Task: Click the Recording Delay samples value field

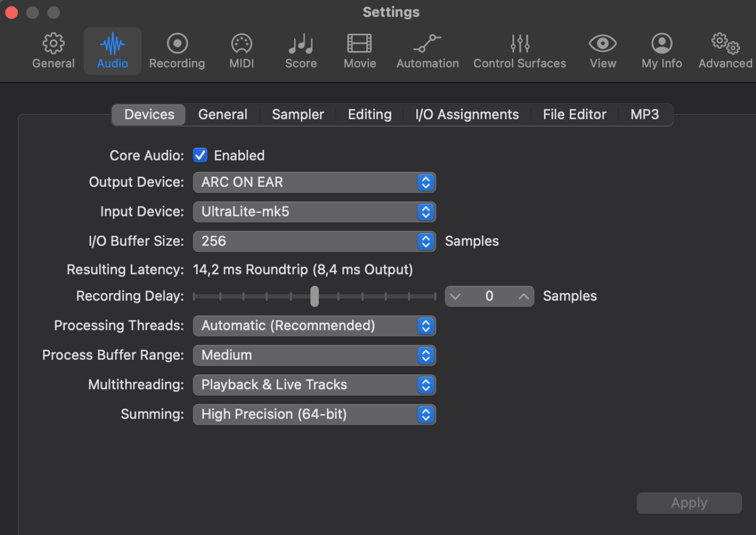Action: [489, 297]
